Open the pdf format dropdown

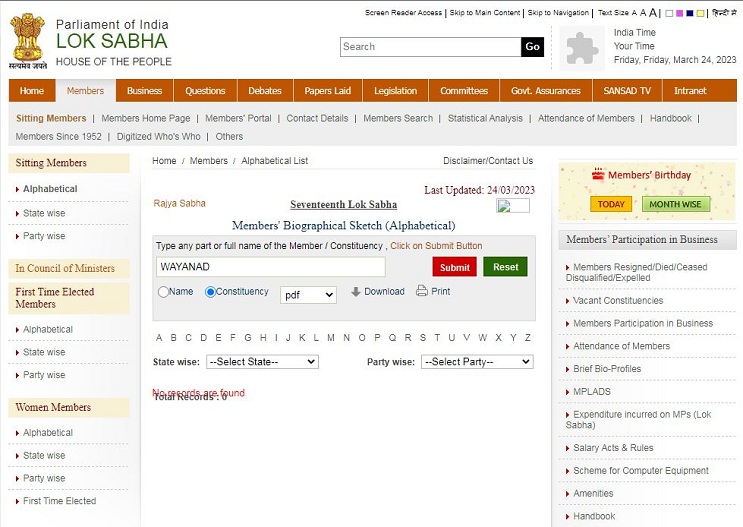308,295
